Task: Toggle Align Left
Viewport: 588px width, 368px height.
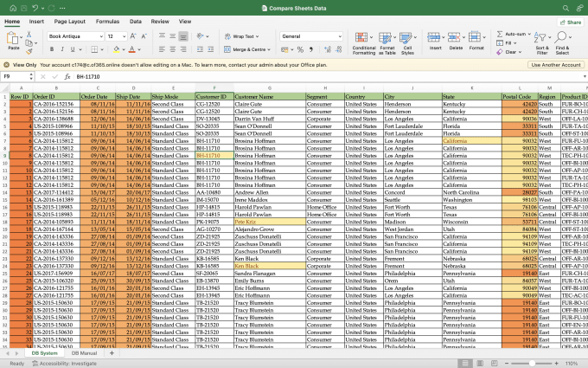Action: tap(162, 49)
